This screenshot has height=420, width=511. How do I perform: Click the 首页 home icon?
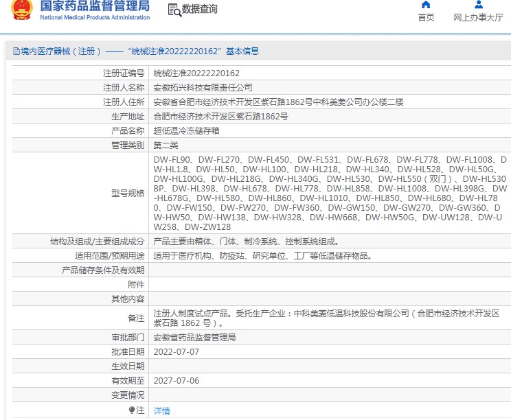pos(426,5)
